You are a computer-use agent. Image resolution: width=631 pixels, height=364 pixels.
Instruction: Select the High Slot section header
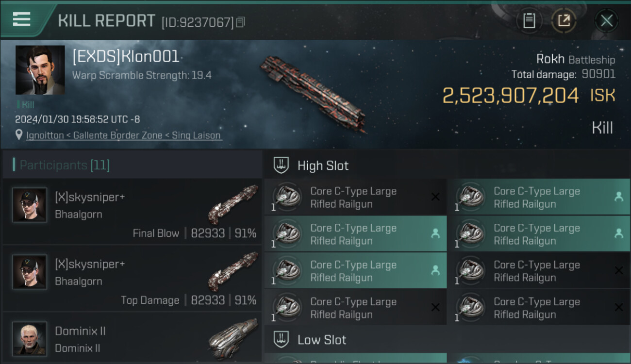point(323,165)
